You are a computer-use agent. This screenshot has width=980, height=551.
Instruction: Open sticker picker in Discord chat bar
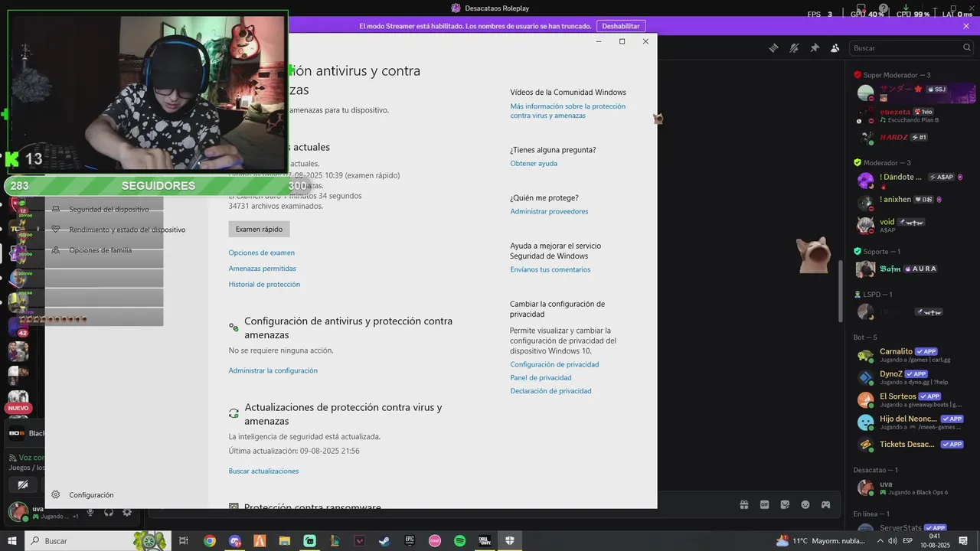coord(785,505)
